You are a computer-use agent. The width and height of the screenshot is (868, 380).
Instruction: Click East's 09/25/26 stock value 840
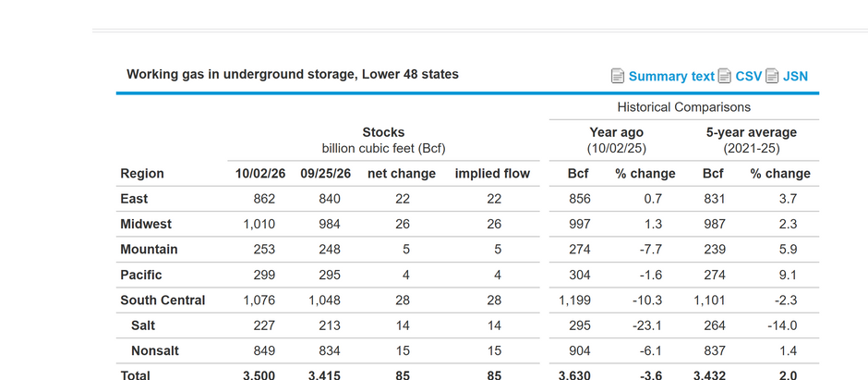pyautogui.click(x=330, y=199)
